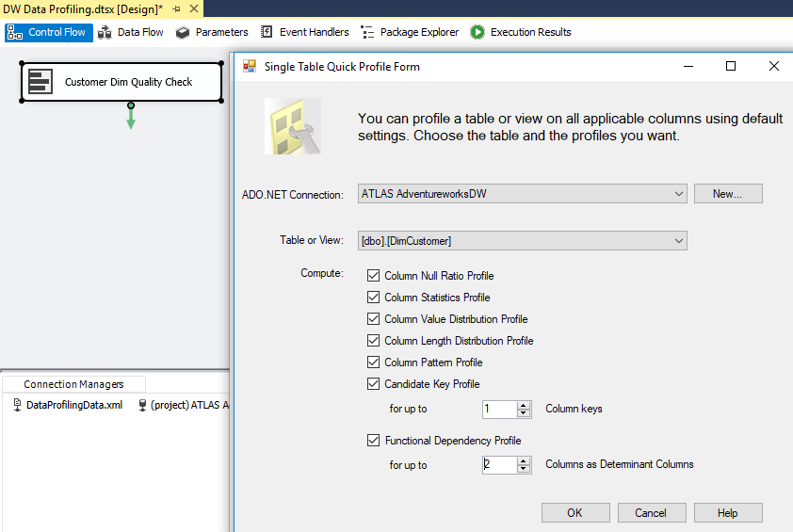
Task: Uncheck Column Null Ratio Profile
Action: click(x=373, y=276)
